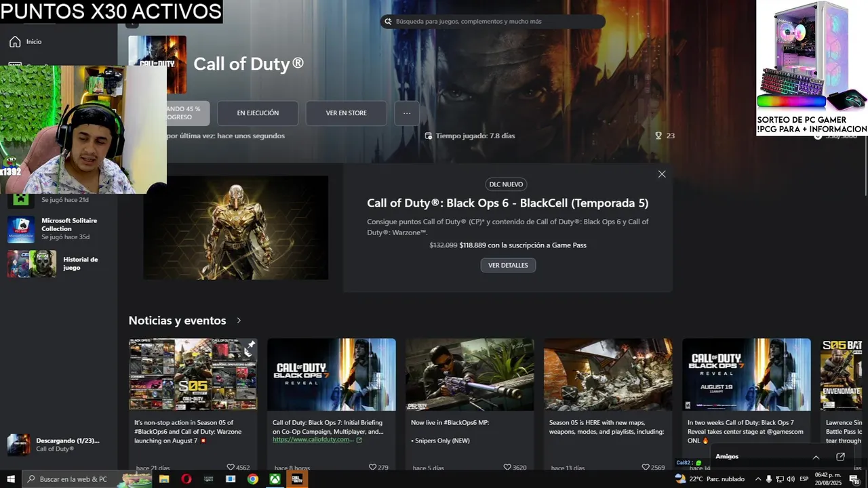Image resolution: width=868 pixels, height=488 pixels.
Task: Open the Windows notification center
Action: pos(854,479)
